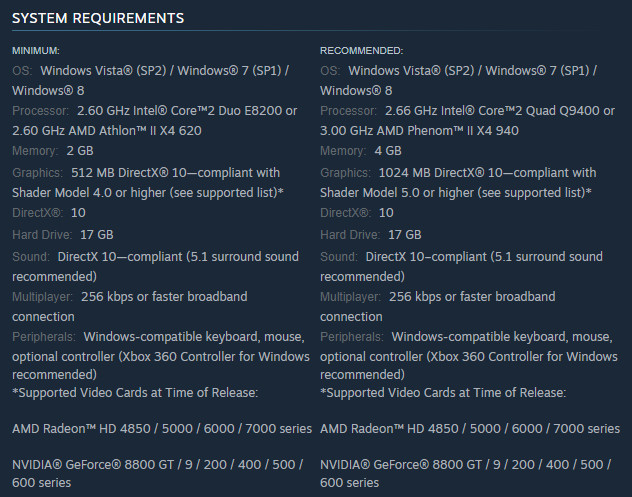Select the NVIDIA GeForce 8800 GT line under Recommended

pyautogui.click(x=466, y=464)
